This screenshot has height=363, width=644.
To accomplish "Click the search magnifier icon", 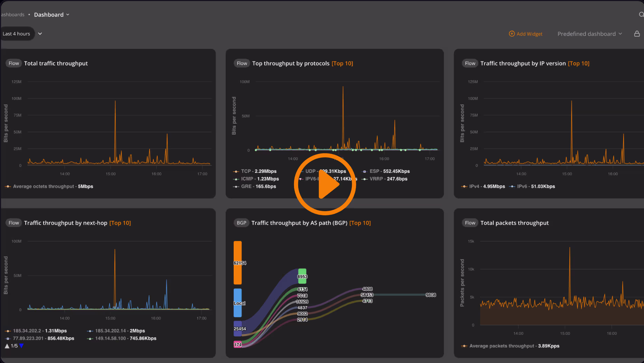I will click(641, 14).
